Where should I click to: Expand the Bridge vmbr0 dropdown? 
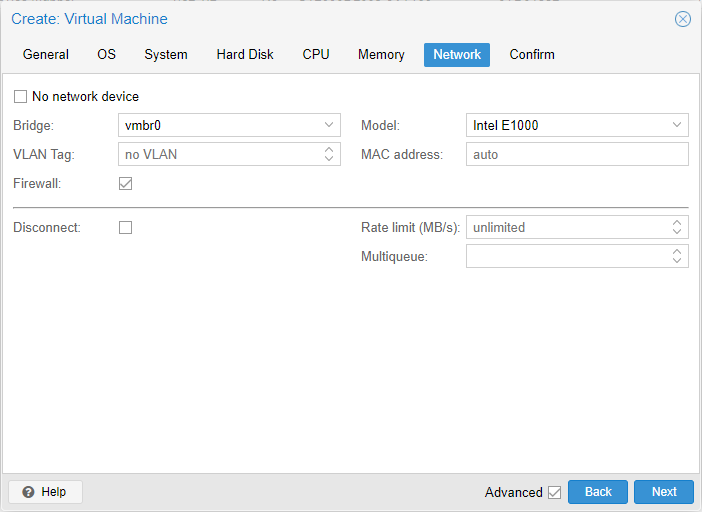329,125
